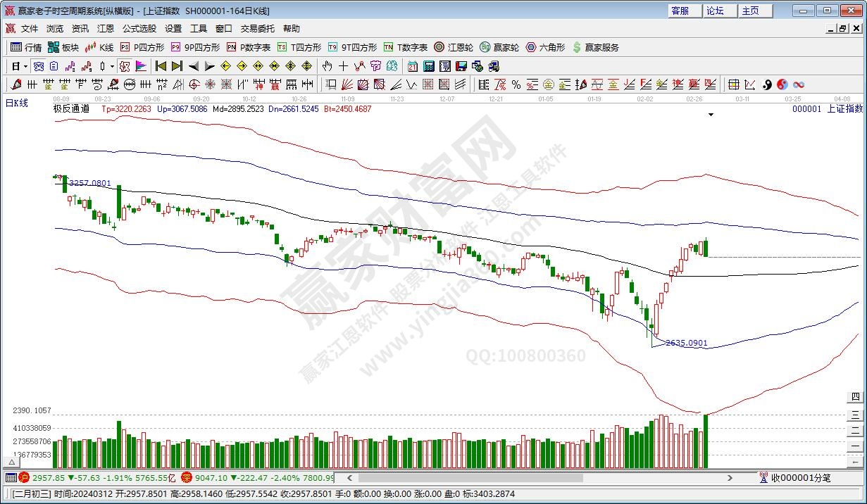Click the 客服 button in title bar

pos(680,11)
